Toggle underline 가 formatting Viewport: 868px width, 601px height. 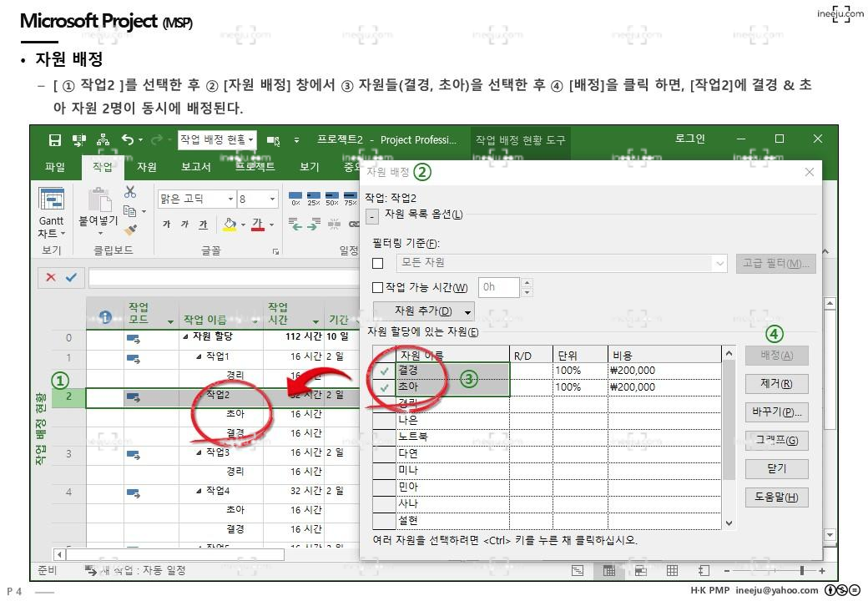(203, 225)
